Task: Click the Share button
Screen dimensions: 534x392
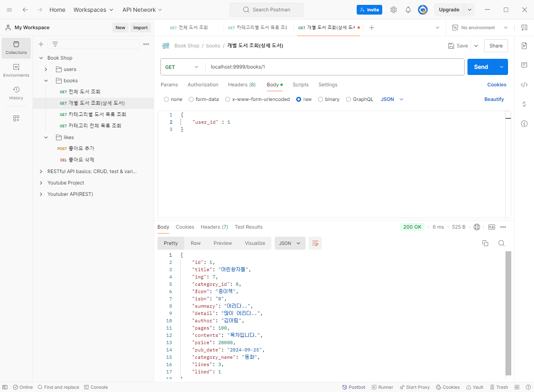Action: [496, 46]
